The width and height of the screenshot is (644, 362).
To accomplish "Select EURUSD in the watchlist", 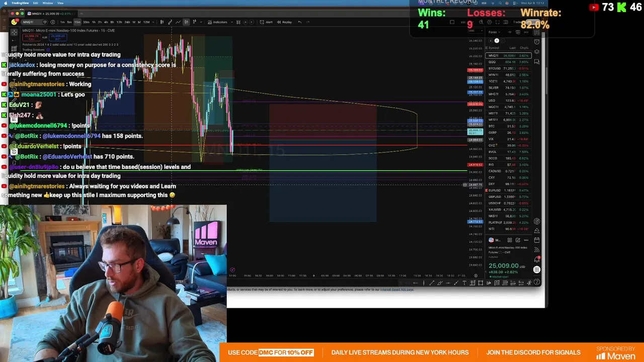I will pyautogui.click(x=509, y=190).
